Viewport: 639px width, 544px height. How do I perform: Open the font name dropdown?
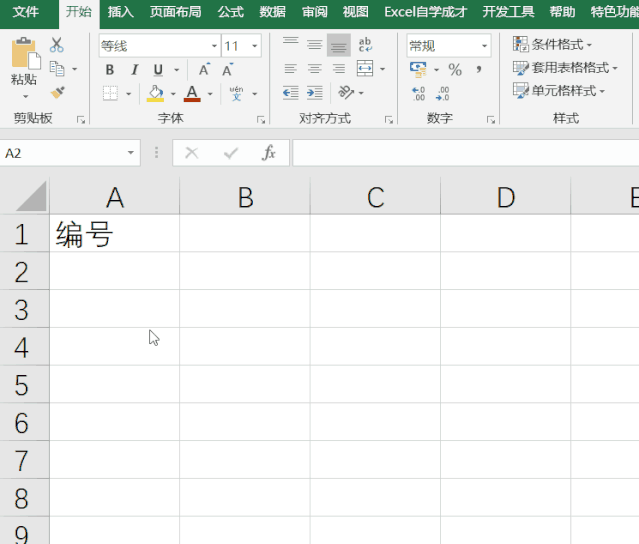tap(214, 46)
